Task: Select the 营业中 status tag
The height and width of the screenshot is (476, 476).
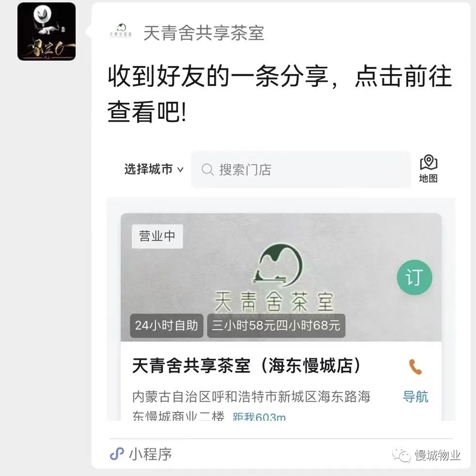Action: [157, 236]
